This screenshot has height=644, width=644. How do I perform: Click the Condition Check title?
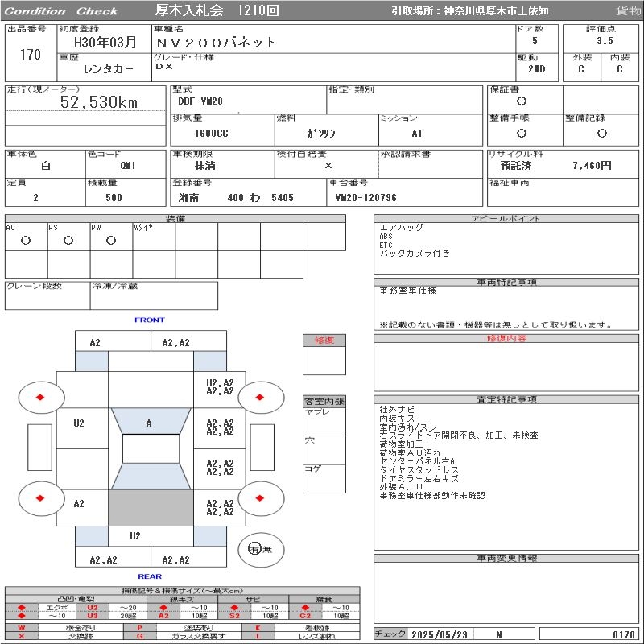pyautogui.click(x=62, y=11)
